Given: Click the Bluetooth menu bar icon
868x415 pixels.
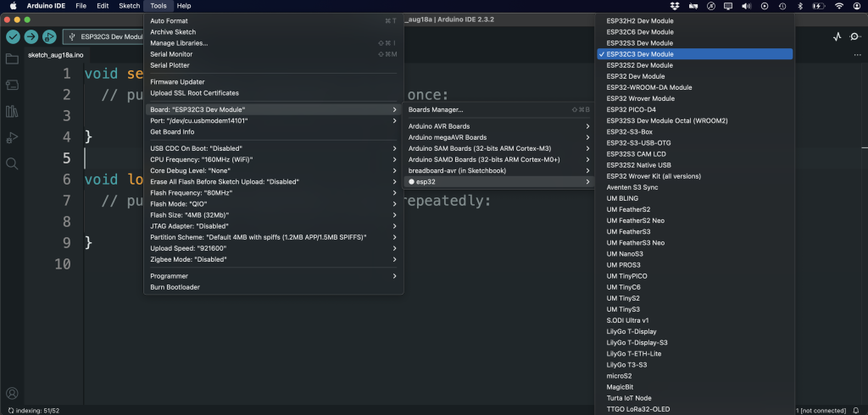Looking at the screenshot, I should click(799, 6).
